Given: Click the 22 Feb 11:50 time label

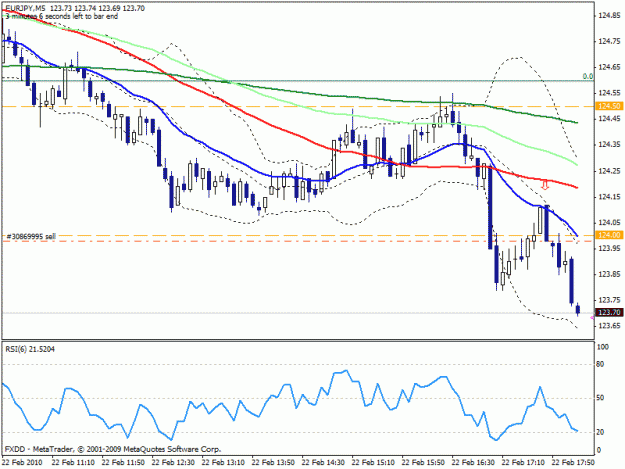Looking at the screenshot, I should pyautogui.click(x=123, y=462).
